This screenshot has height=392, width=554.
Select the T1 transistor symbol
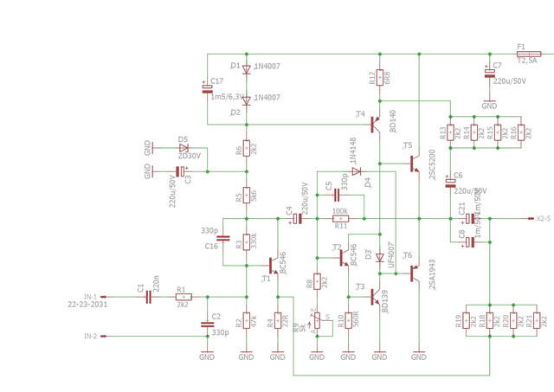(x=274, y=266)
